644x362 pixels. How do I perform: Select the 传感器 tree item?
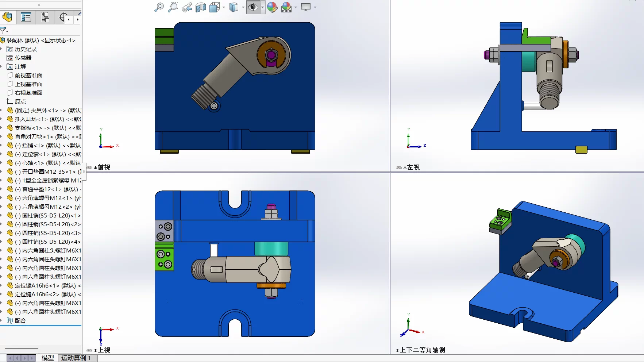(23, 58)
